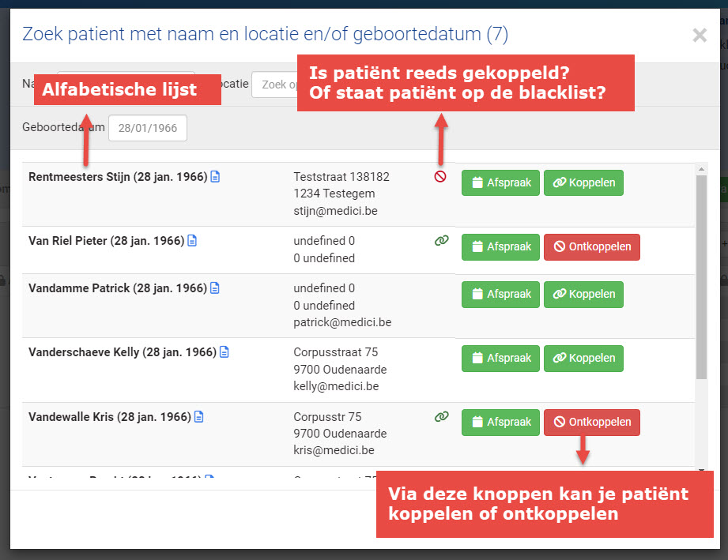Unlink Vandewalle Kris with Ontkoppelen
728x560 pixels.
[592, 423]
